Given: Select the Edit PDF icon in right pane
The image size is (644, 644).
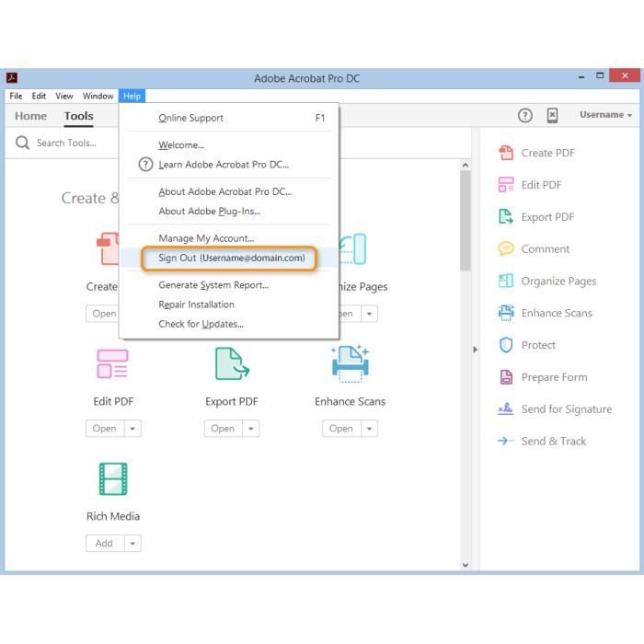Looking at the screenshot, I should (506, 185).
